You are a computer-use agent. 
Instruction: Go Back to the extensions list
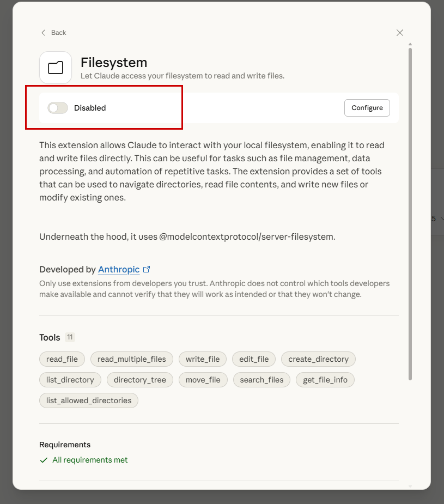click(x=58, y=33)
